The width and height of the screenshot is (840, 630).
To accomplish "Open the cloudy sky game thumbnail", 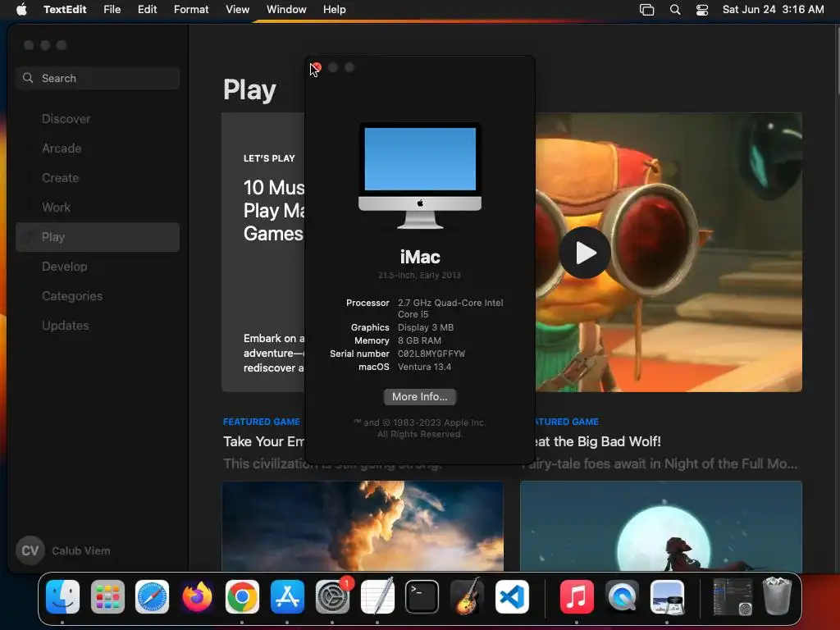I will tap(363, 526).
